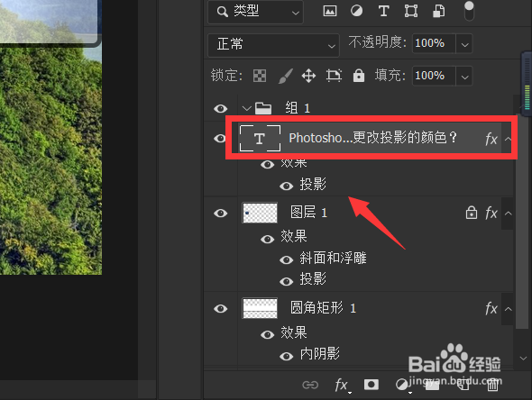Select the 组 1 folder icon

point(263,108)
